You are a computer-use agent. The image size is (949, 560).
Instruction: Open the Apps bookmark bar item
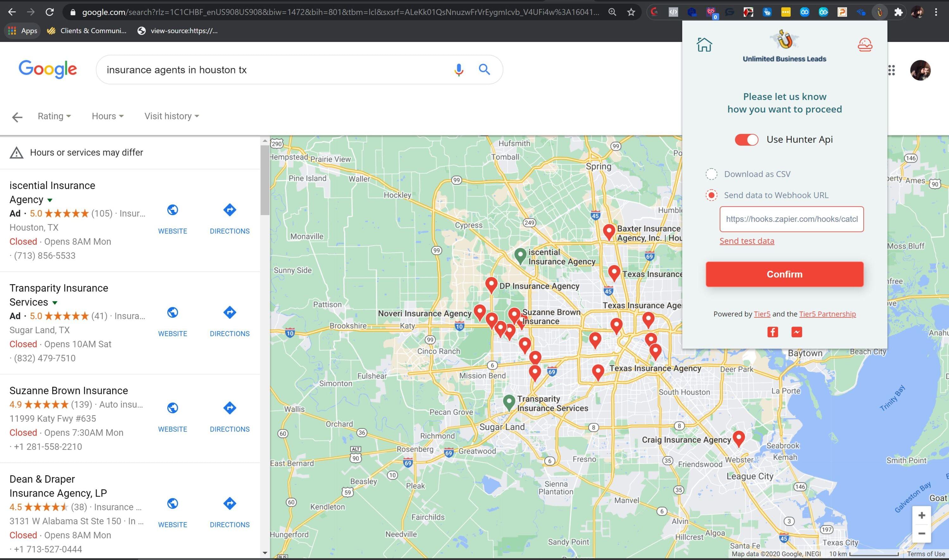click(x=23, y=31)
